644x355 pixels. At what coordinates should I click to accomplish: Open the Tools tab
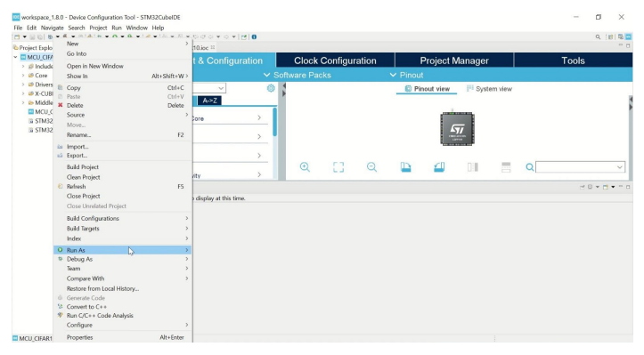click(x=573, y=61)
